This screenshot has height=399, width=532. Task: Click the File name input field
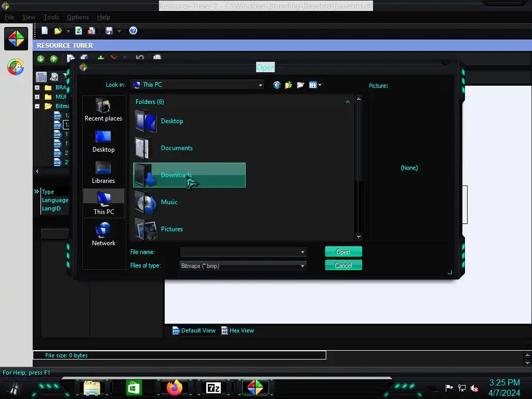point(239,252)
